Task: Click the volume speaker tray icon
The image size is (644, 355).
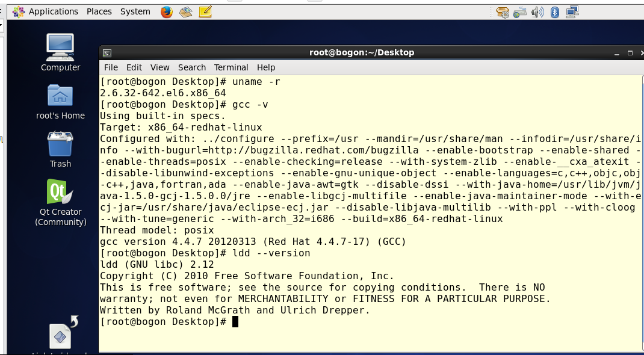Action: click(537, 11)
